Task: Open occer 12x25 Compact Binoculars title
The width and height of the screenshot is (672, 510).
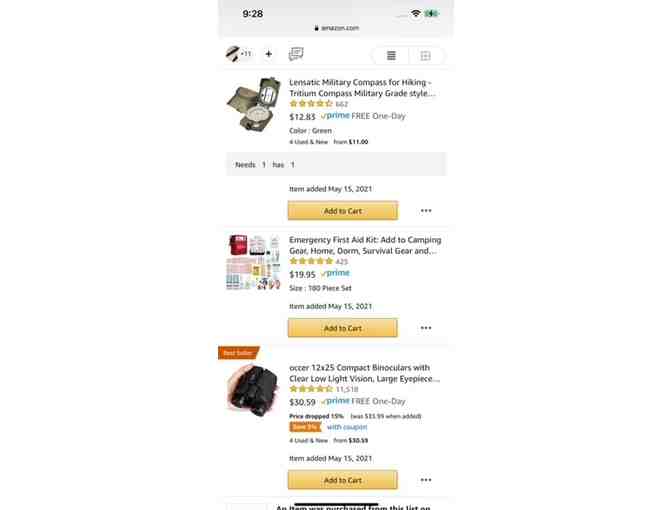Action: pos(364,373)
